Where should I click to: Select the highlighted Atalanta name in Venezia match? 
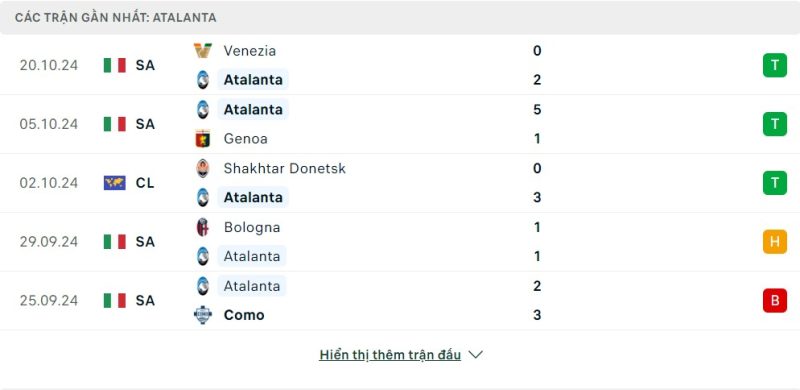[253, 80]
